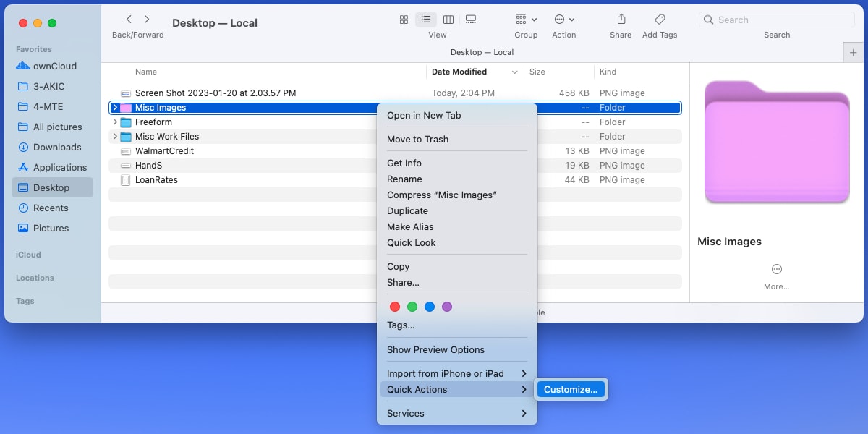
Task: Open the Group dropdown
Action: click(526, 20)
